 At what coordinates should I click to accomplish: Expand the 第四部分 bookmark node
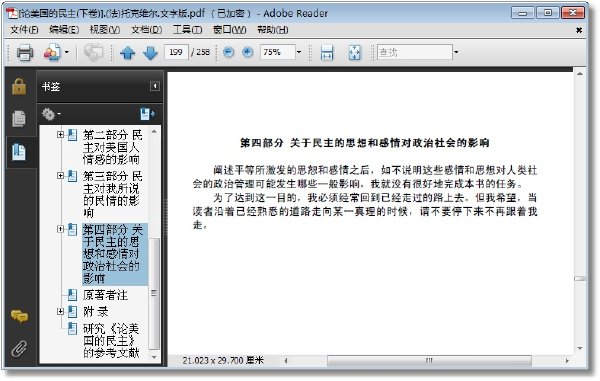(60, 229)
